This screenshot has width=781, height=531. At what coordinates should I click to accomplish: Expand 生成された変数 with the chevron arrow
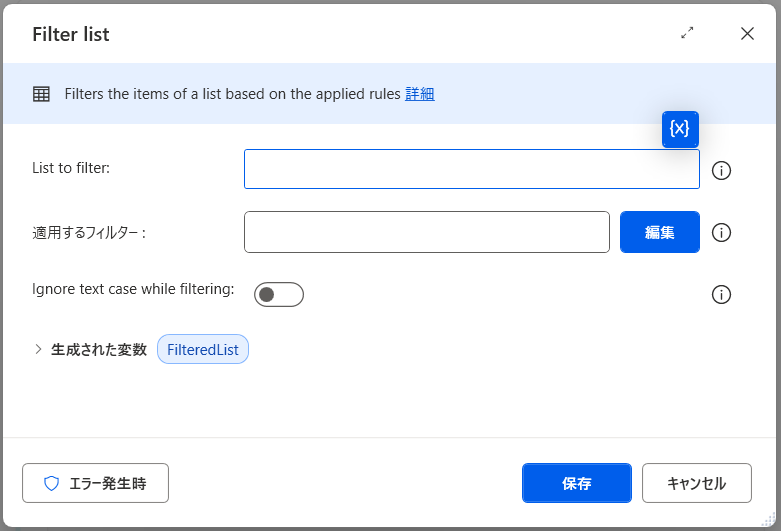point(38,349)
